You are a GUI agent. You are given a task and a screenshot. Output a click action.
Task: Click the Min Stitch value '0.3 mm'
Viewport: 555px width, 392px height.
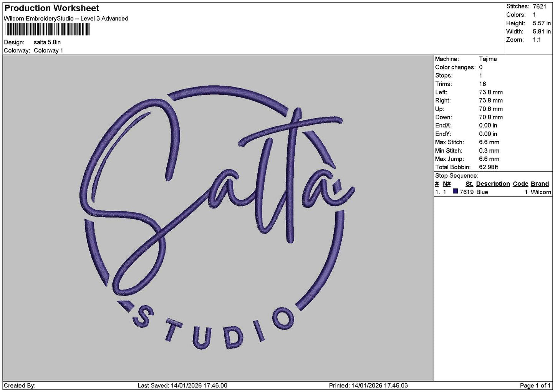coord(489,151)
